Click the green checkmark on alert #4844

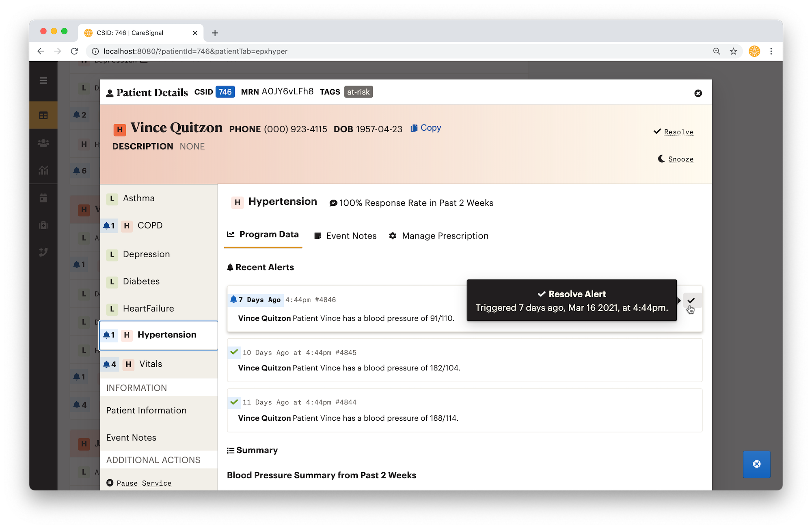click(234, 402)
